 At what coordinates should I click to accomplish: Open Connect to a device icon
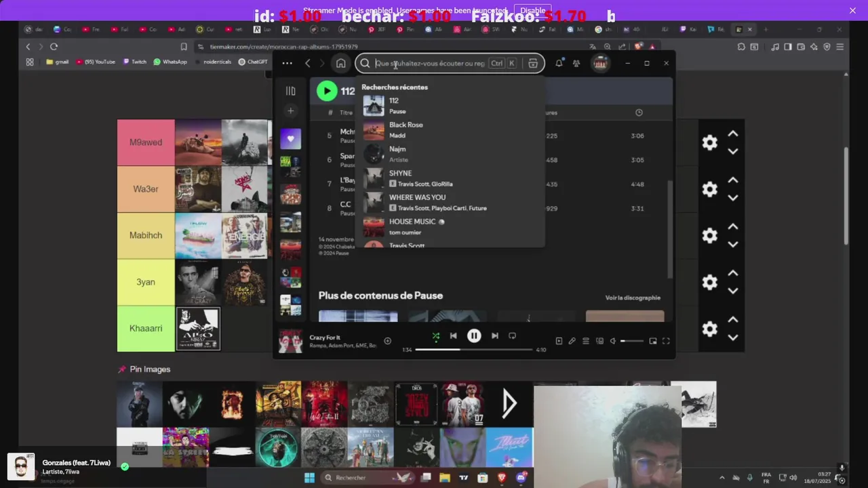[599, 341]
